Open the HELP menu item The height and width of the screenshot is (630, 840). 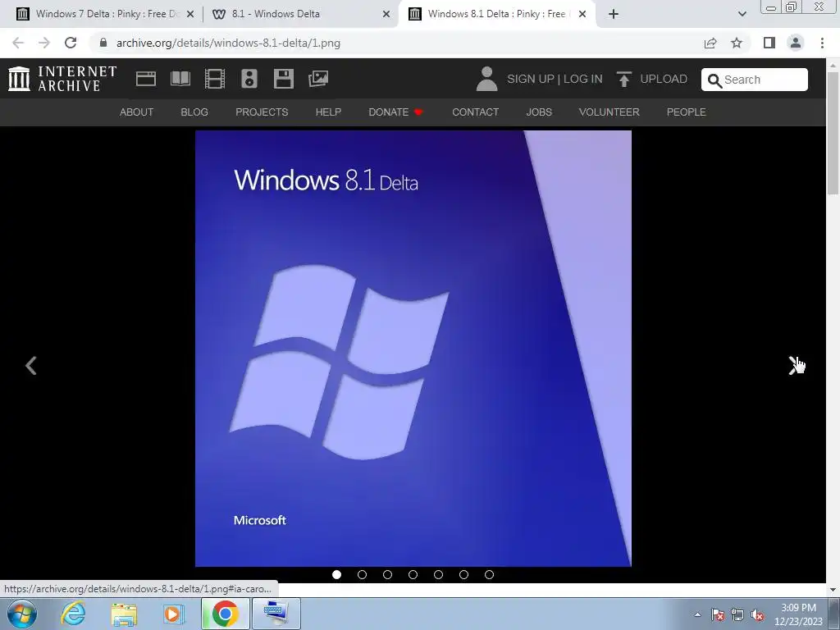click(328, 112)
